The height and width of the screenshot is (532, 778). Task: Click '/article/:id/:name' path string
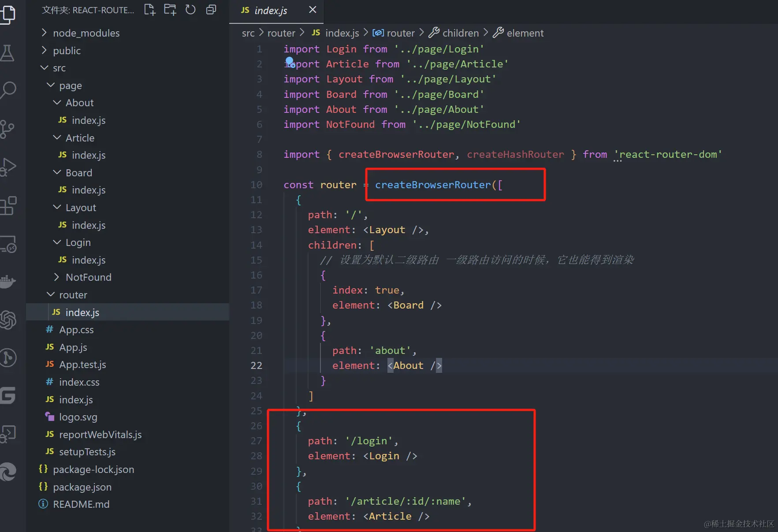pyautogui.click(x=406, y=501)
